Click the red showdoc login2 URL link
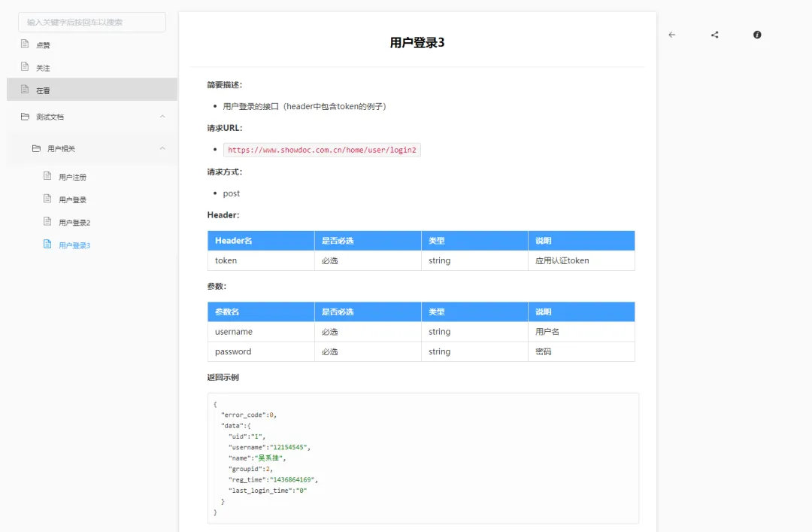The width and height of the screenshot is (812, 532). (323, 150)
